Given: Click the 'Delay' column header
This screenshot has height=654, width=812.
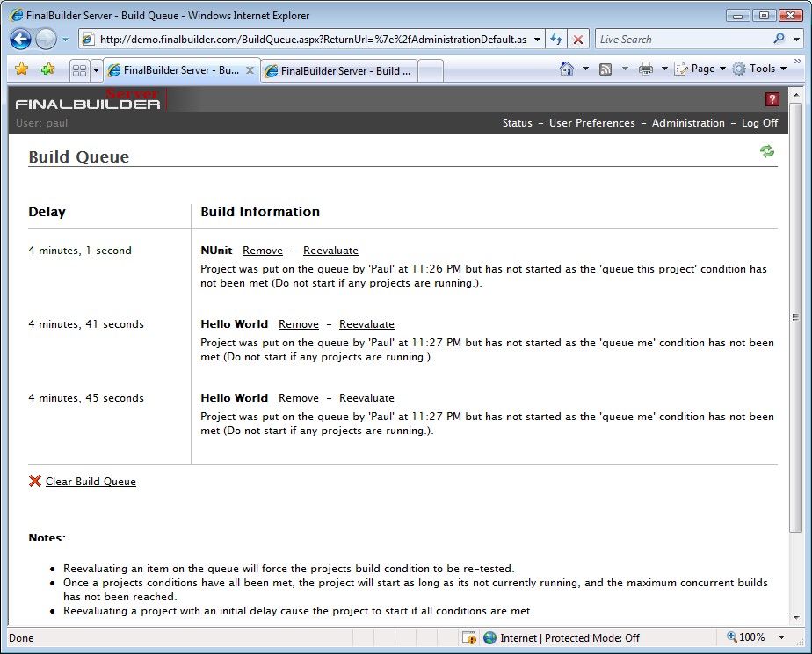Looking at the screenshot, I should 47,212.
